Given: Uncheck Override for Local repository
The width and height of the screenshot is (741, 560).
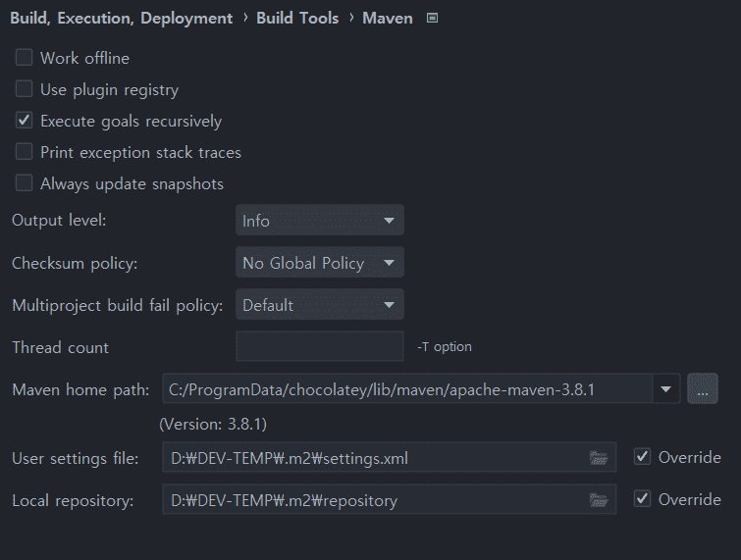Looking at the screenshot, I should pos(642,498).
